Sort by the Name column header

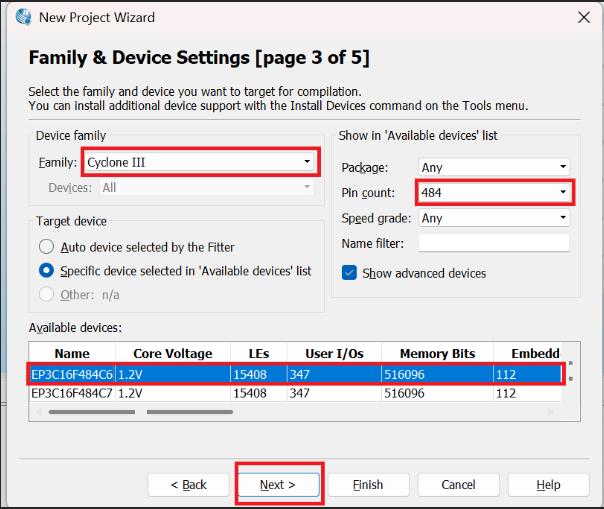[x=72, y=353]
